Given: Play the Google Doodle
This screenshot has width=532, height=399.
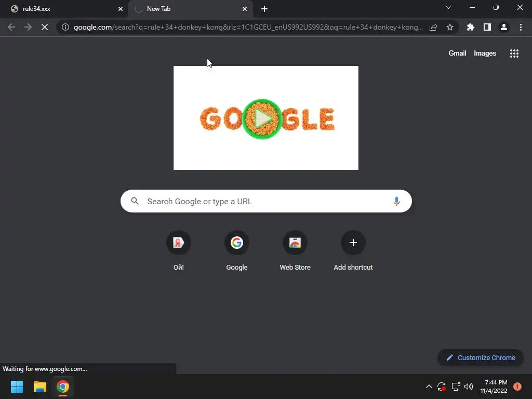Looking at the screenshot, I should click(x=262, y=119).
